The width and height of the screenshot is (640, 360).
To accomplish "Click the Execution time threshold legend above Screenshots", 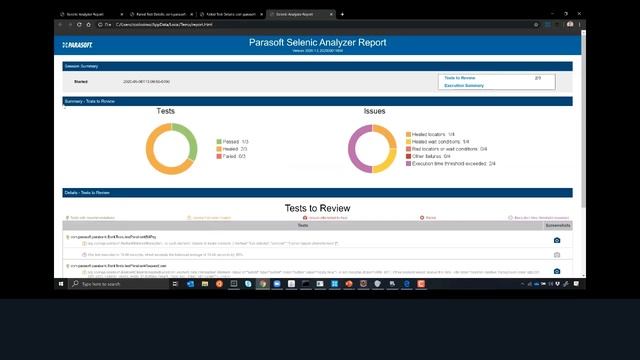I will pyautogui.click(x=538, y=218).
